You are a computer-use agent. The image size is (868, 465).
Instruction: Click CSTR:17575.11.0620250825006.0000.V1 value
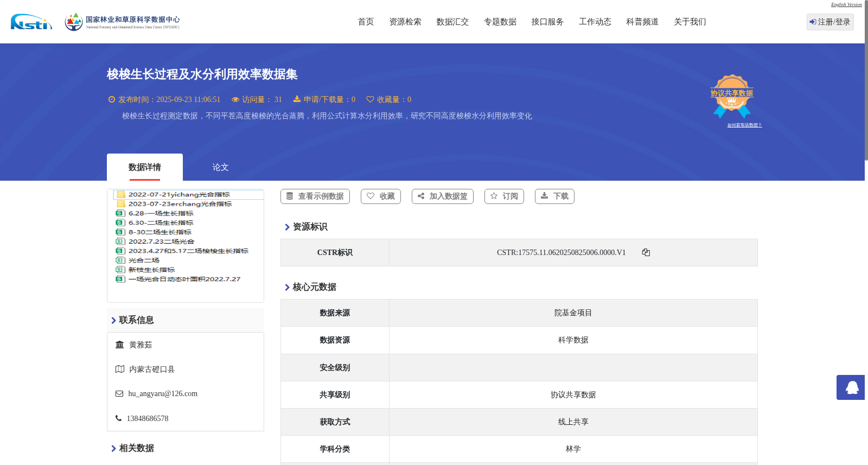(x=561, y=252)
